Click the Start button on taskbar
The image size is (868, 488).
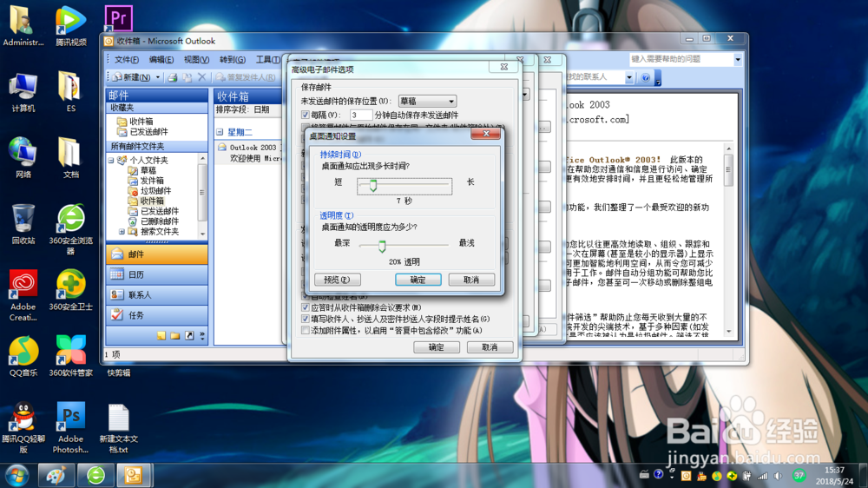click(17, 476)
